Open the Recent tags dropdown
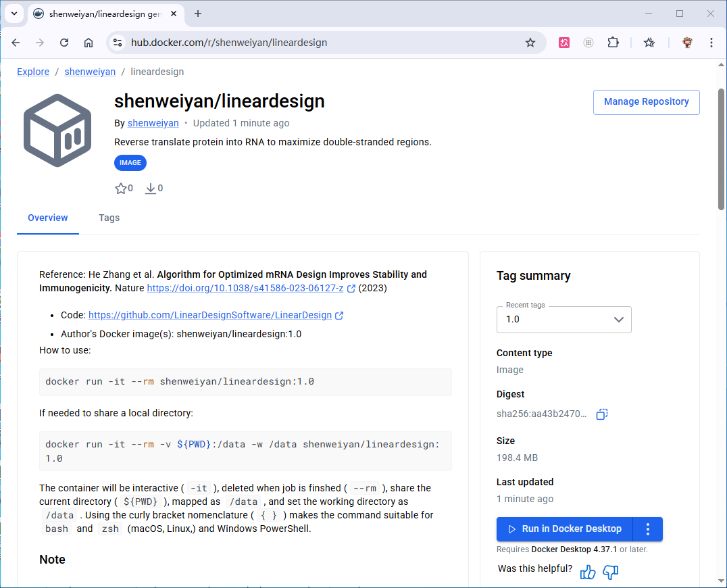727x588 pixels. pos(563,320)
